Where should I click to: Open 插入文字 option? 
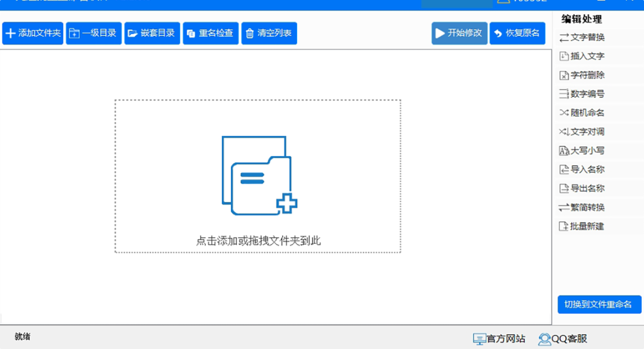582,56
